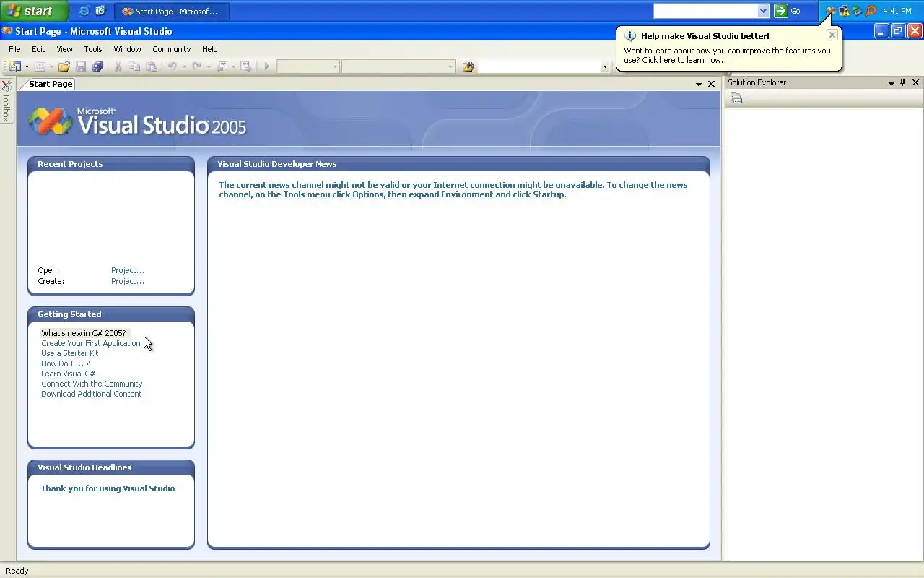Click the Visual Studio tray notification icon
The width and height of the screenshot is (924, 578).
point(831,11)
